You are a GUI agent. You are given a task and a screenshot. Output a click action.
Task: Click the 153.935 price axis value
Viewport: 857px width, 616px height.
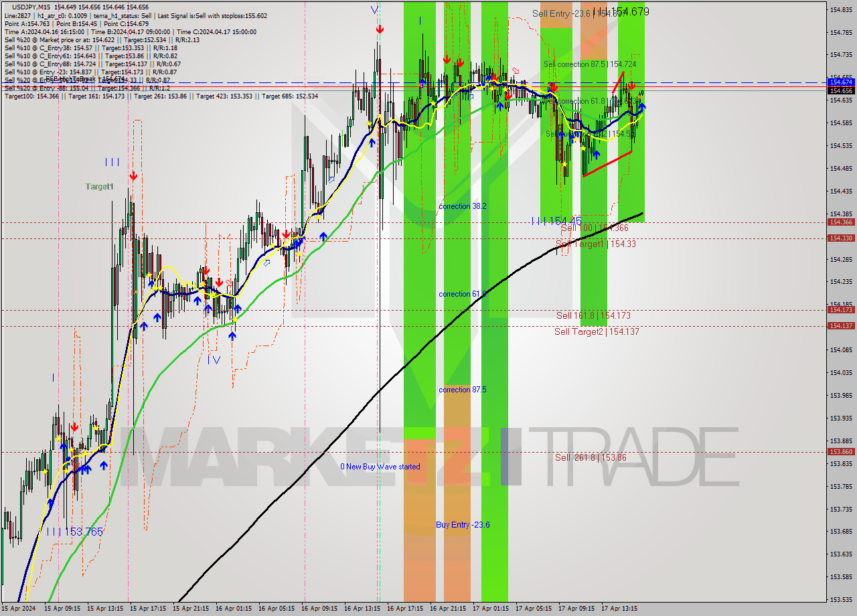(841, 418)
